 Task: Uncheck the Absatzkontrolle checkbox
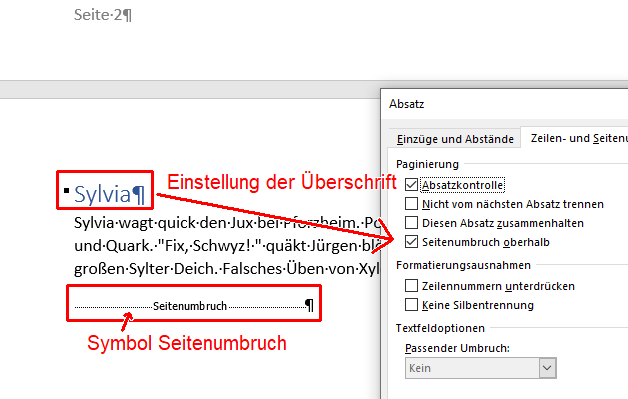point(411,185)
